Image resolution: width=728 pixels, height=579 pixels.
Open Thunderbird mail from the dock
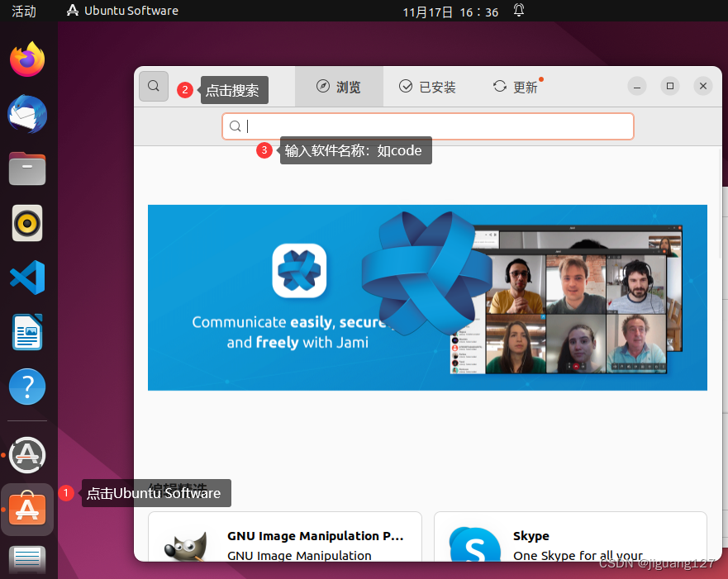27,115
